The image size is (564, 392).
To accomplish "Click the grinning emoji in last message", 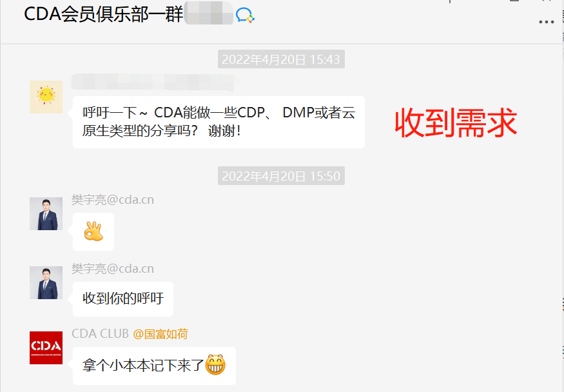I will click(x=215, y=365).
